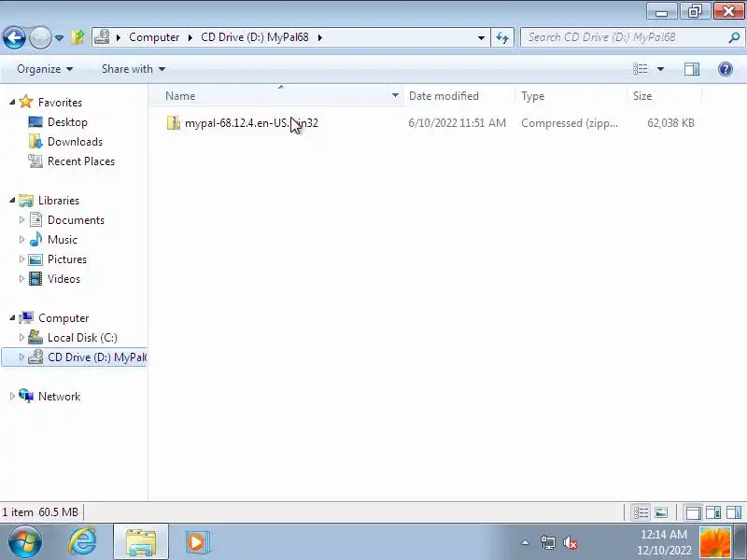
Task: Open Desktop in Favorites
Action: coord(67,122)
